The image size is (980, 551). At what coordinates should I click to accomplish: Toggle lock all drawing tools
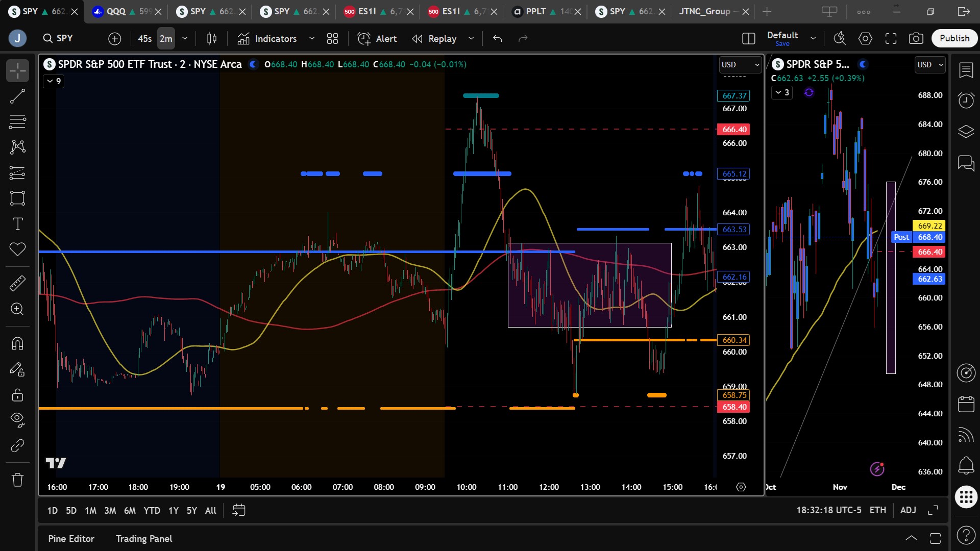pos(17,395)
